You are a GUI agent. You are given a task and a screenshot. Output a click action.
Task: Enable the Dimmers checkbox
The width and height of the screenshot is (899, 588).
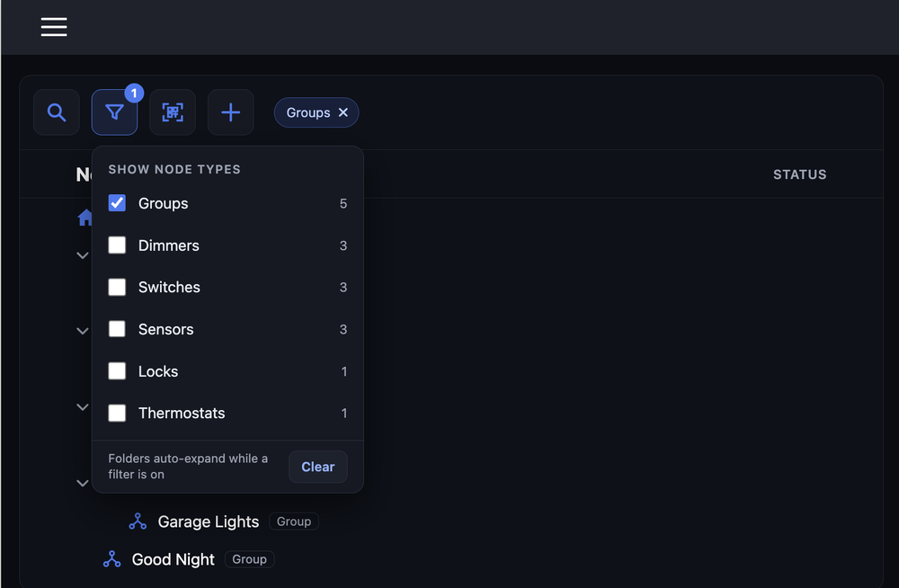pyautogui.click(x=117, y=245)
